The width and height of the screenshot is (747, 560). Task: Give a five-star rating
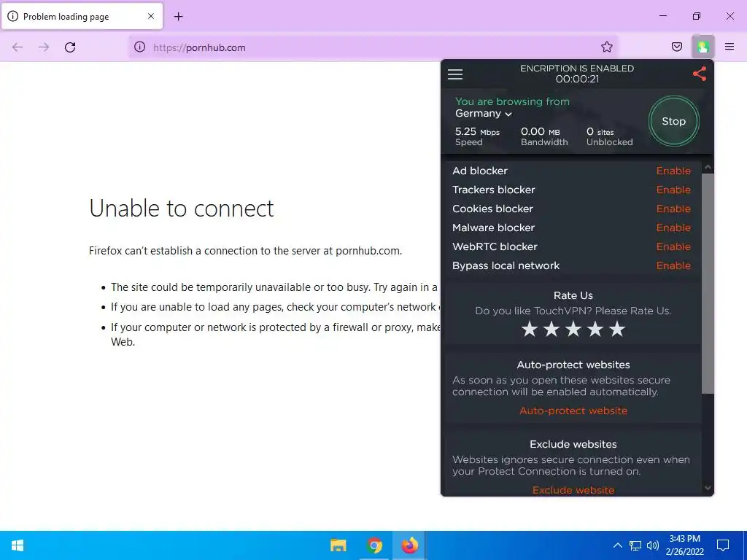[617, 329]
